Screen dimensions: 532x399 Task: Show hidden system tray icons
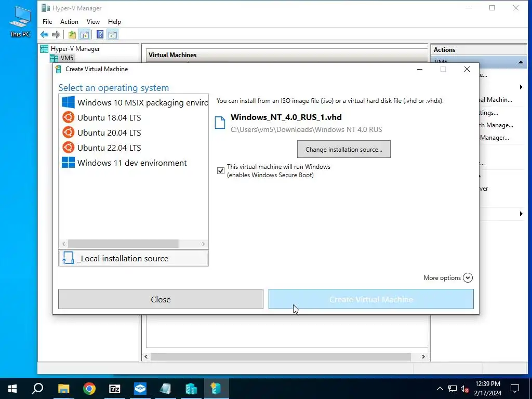(440, 389)
